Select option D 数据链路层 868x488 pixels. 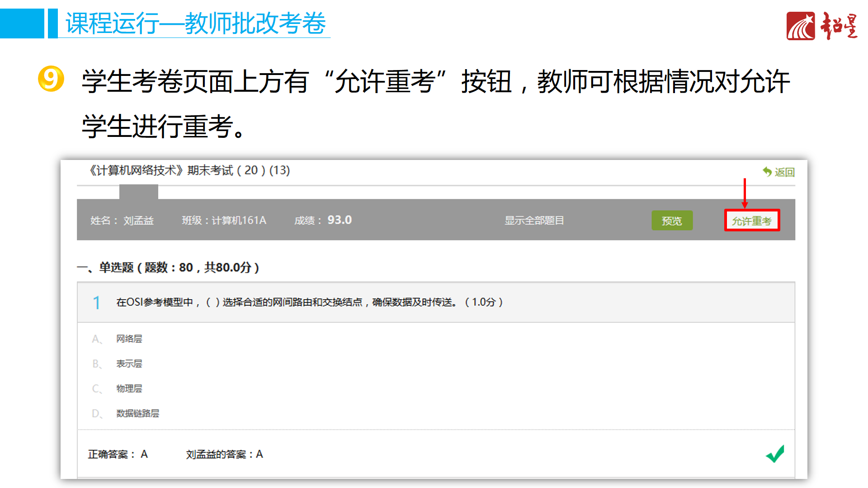[137, 413]
